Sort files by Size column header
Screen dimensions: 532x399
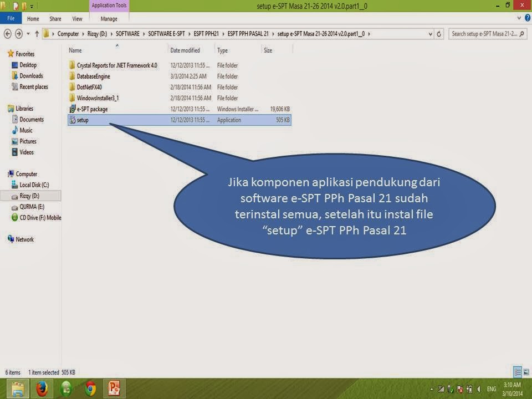268,50
